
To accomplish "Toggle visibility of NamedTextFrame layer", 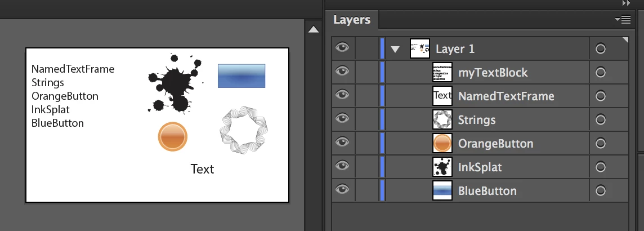I will (x=342, y=95).
